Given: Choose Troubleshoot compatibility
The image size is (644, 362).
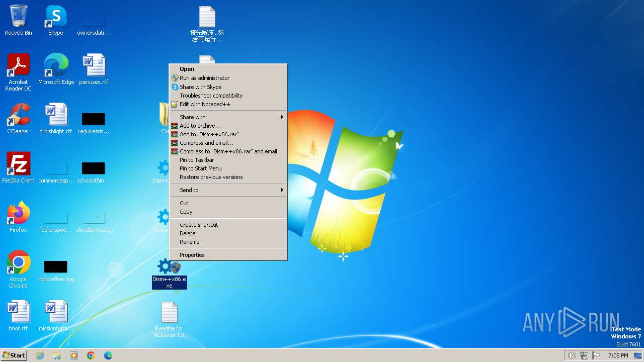Looking at the screenshot, I should [228, 96].
